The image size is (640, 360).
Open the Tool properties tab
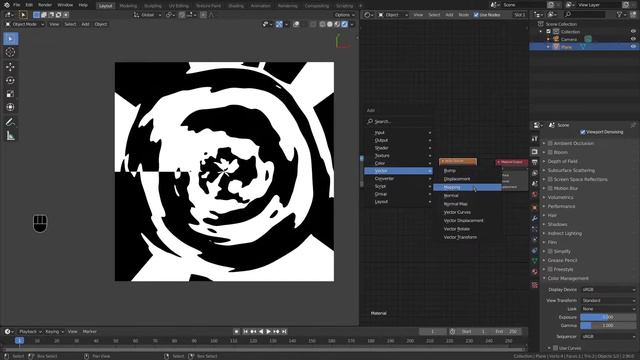point(535,139)
